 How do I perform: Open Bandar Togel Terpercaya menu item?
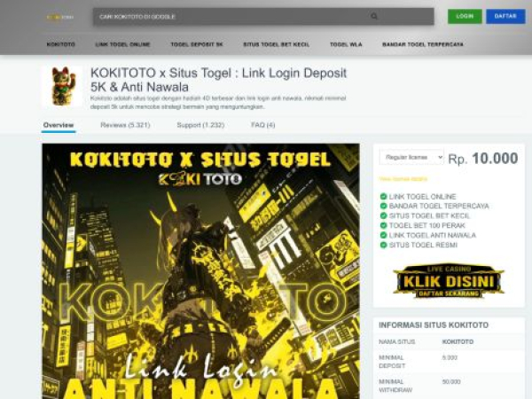tap(423, 44)
